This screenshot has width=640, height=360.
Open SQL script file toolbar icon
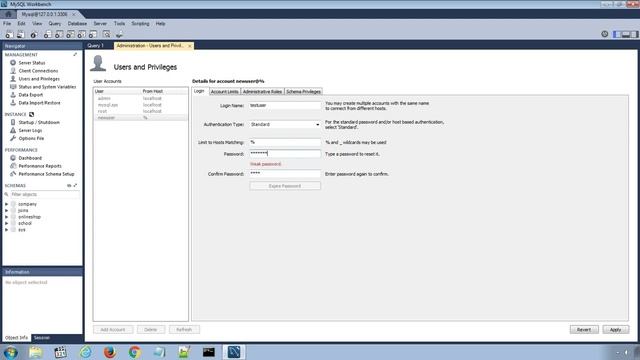coord(20,35)
